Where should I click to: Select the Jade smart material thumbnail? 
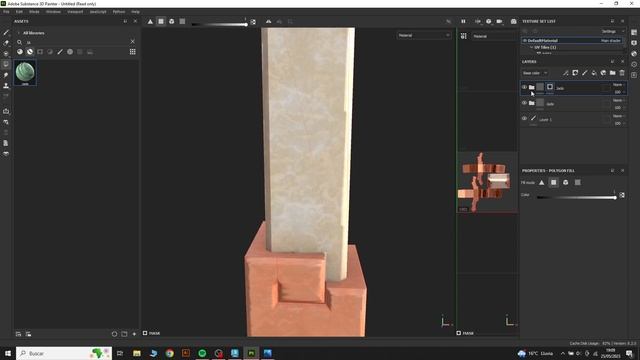[25, 73]
